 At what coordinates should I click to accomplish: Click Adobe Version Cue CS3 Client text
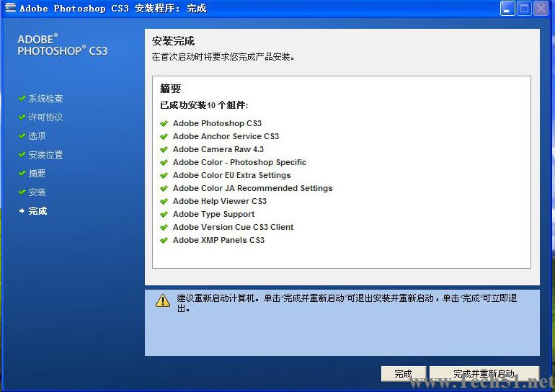(x=234, y=227)
